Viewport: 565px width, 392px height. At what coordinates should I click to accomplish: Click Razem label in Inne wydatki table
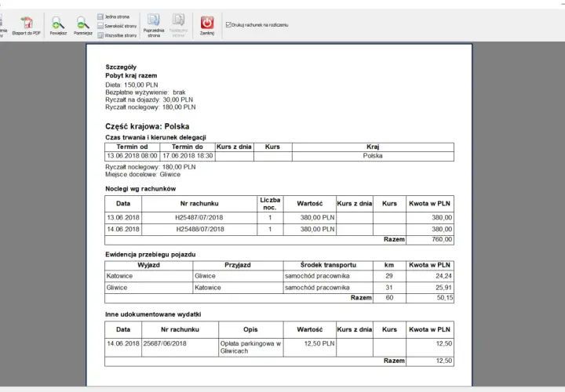tap(394, 361)
